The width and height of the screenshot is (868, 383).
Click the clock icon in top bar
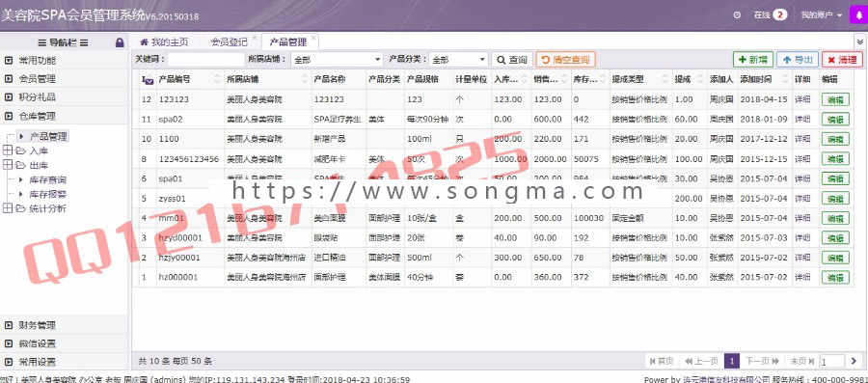click(737, 14)
